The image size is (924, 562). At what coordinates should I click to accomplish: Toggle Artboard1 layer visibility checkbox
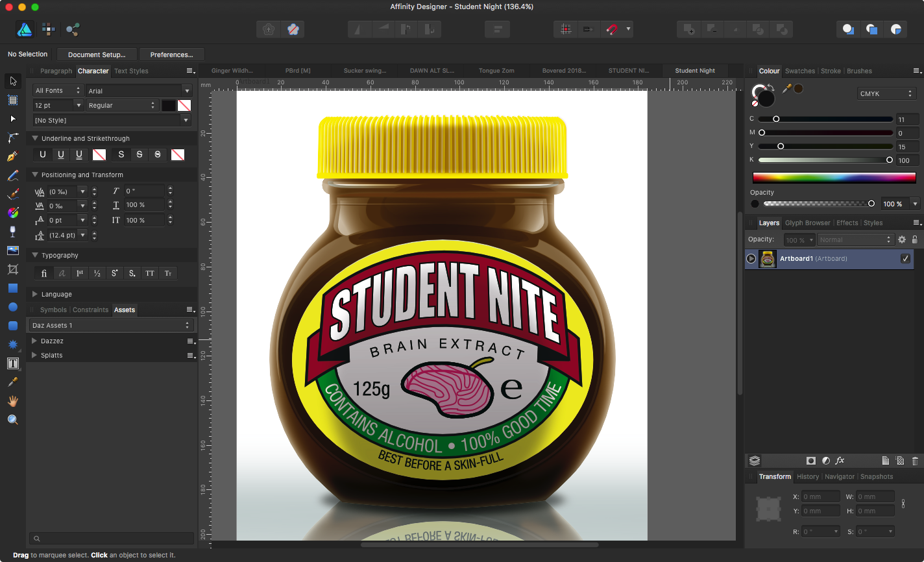[905, 258]
